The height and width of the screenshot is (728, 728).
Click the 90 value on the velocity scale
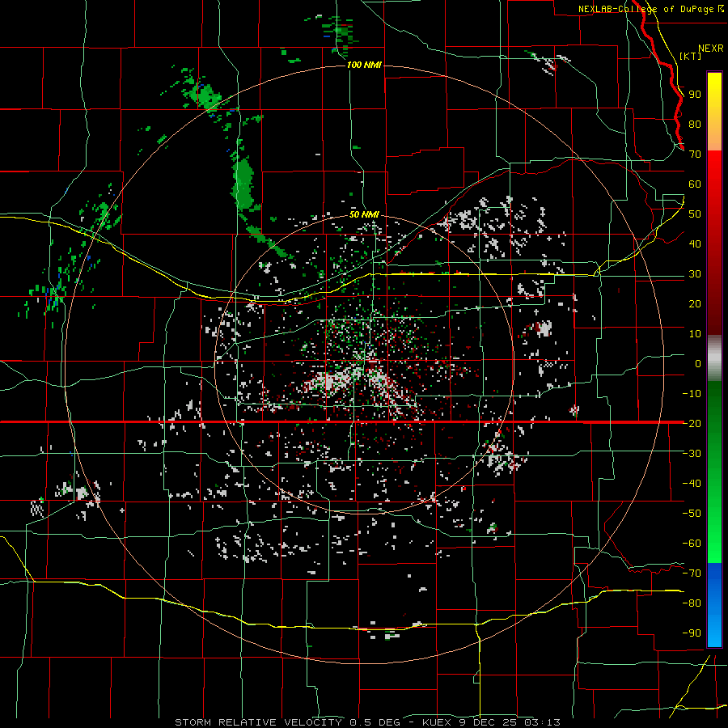[695, 95]
